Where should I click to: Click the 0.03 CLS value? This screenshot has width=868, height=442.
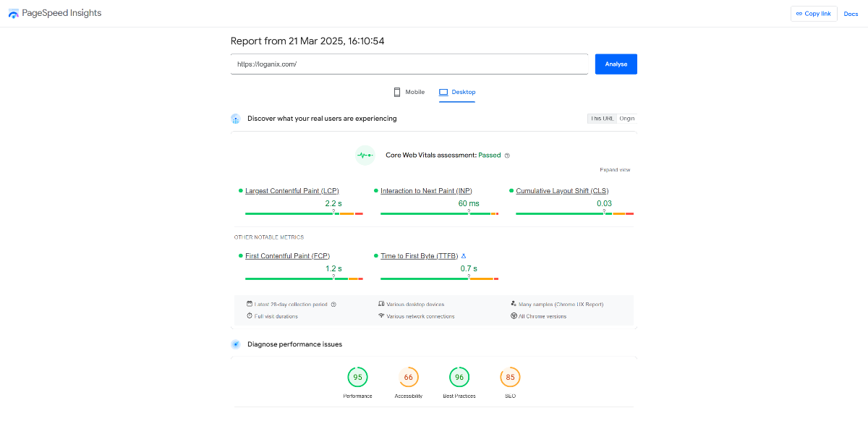[x=604, y=203]
